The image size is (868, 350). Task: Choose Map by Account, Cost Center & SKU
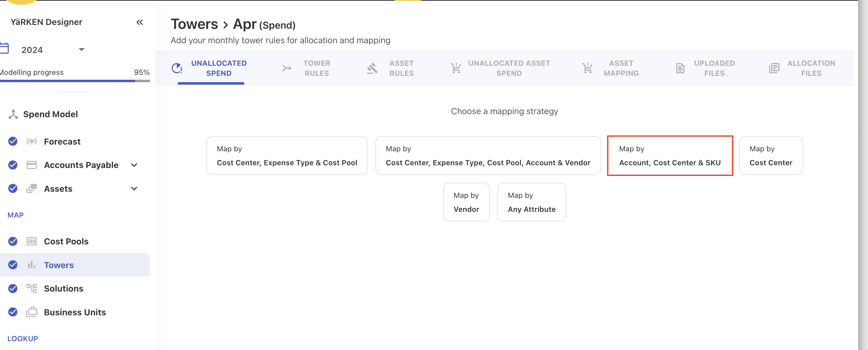670,156
